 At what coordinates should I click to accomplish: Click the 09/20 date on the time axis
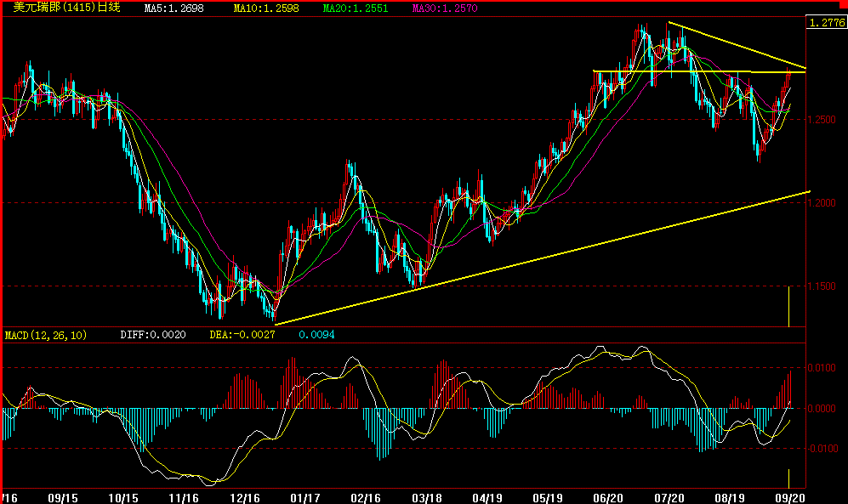click(790, 498)
